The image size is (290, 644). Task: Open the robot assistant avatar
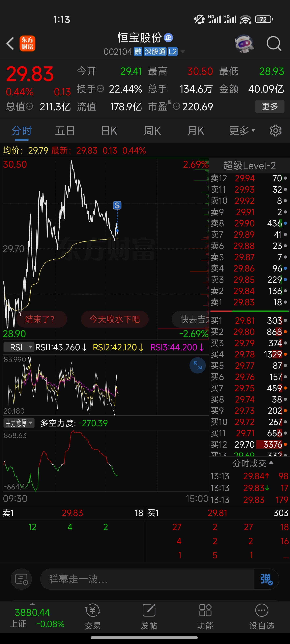coord(244,43)
